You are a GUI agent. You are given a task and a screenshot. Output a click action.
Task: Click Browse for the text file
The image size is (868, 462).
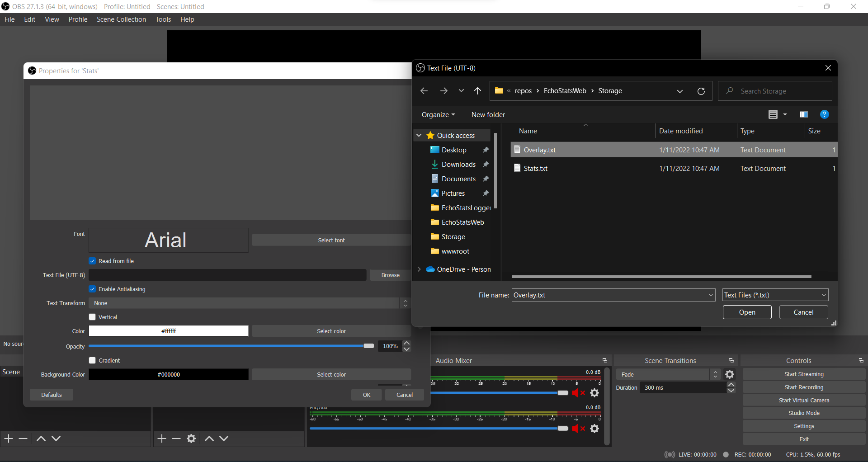390,275
